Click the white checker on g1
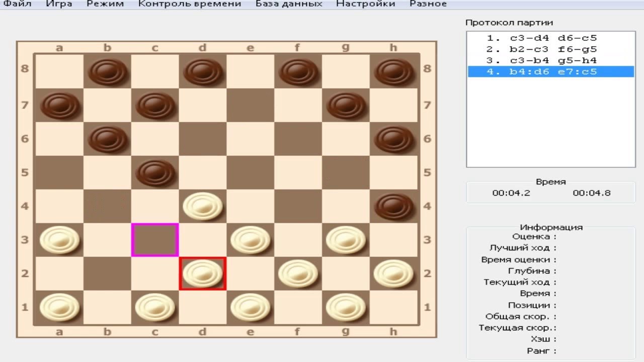Image resolution: width=644 pixels, height=362 pixels. point(346,307)
